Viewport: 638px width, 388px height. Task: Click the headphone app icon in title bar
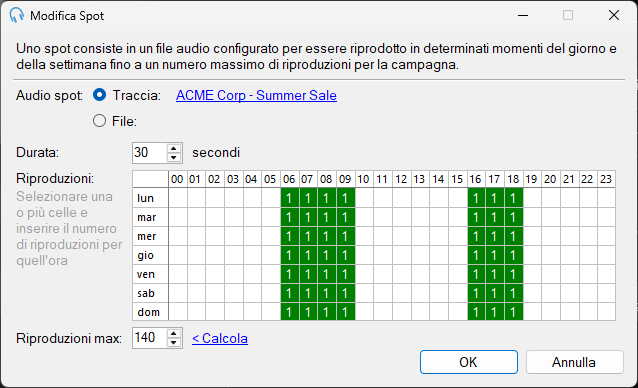[17, 15]
